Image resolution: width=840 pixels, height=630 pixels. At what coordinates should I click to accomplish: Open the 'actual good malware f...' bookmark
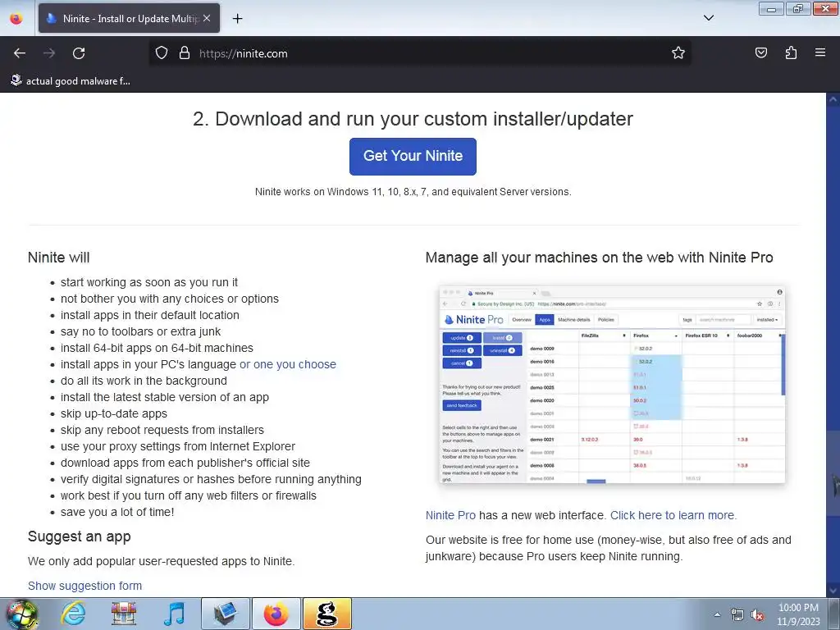pyautogui.click(x=71, y=81)
